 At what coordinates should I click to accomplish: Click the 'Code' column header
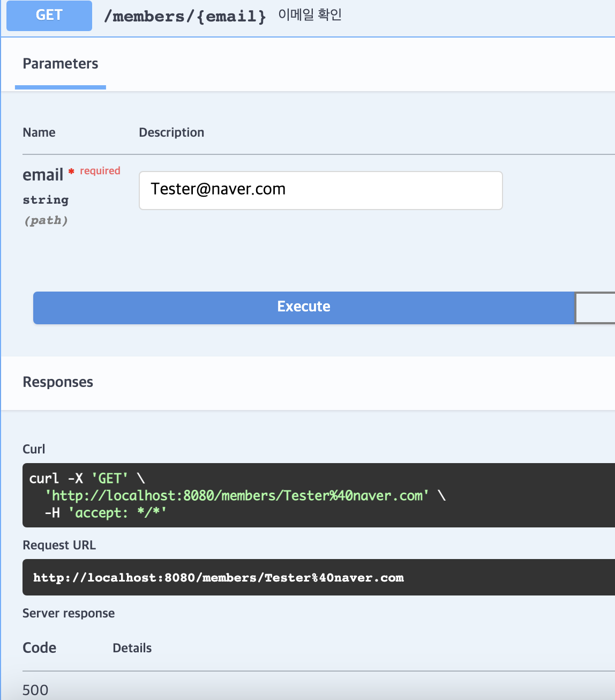[40, 647]
